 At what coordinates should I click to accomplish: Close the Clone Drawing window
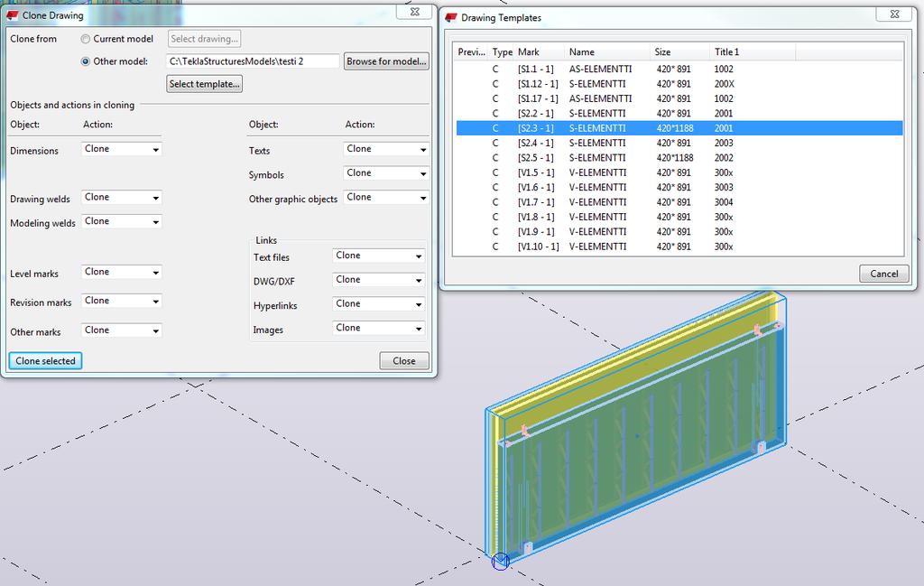415,11
